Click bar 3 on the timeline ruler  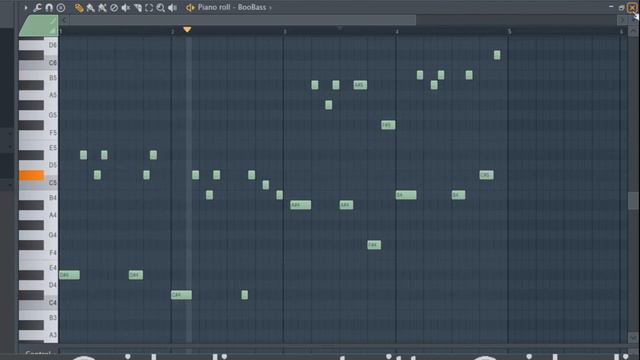coord(285,31)
